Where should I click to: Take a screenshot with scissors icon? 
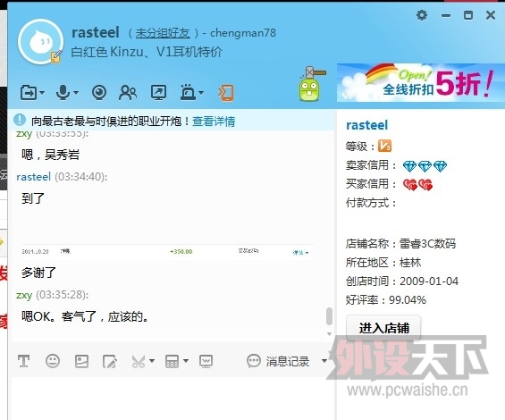(139, 361)
